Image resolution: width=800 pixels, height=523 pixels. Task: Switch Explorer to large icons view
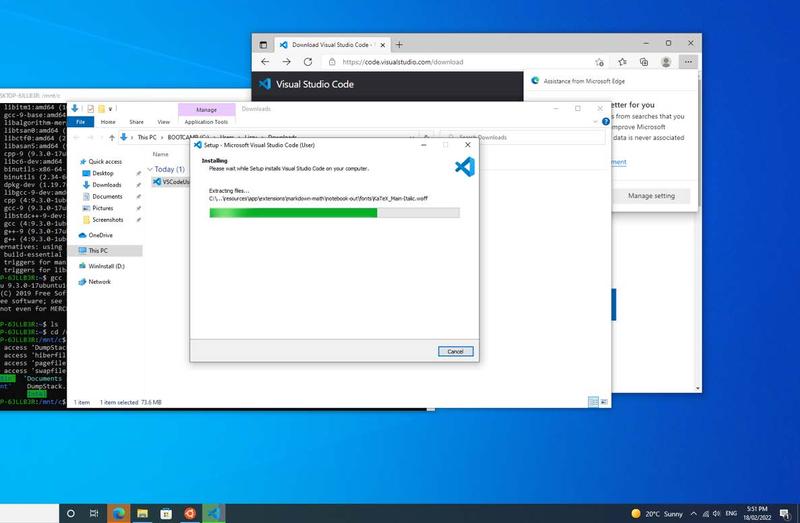tap(604, 402)
